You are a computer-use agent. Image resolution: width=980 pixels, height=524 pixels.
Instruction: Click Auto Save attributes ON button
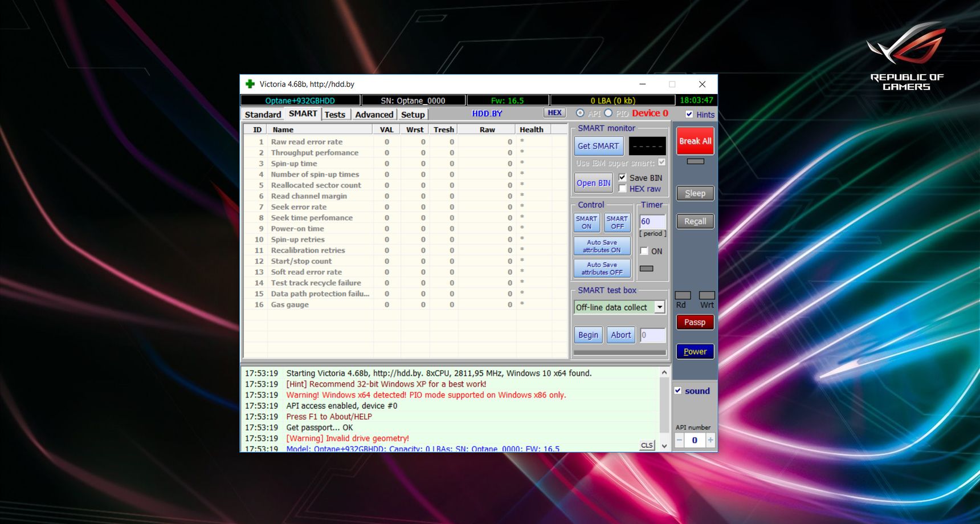(x=602, y=246)
